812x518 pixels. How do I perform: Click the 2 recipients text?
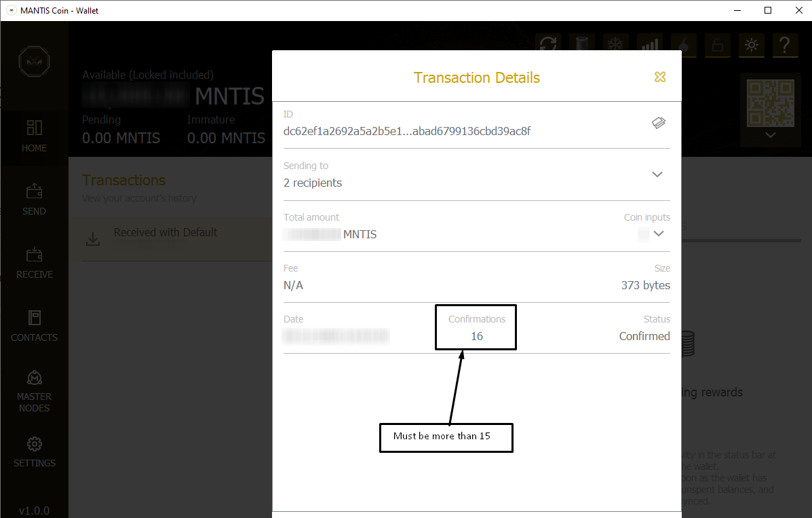312,183
